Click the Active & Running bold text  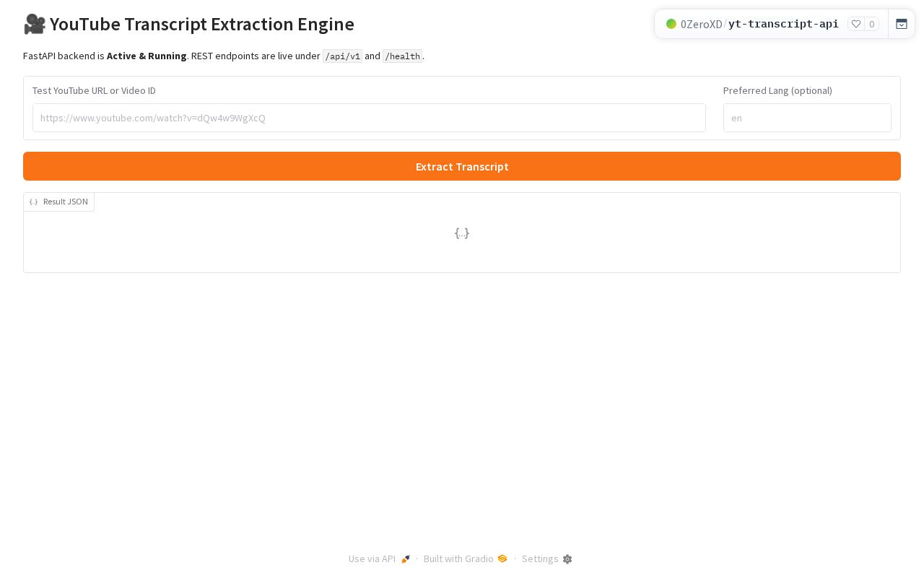[x=147, y=56]
